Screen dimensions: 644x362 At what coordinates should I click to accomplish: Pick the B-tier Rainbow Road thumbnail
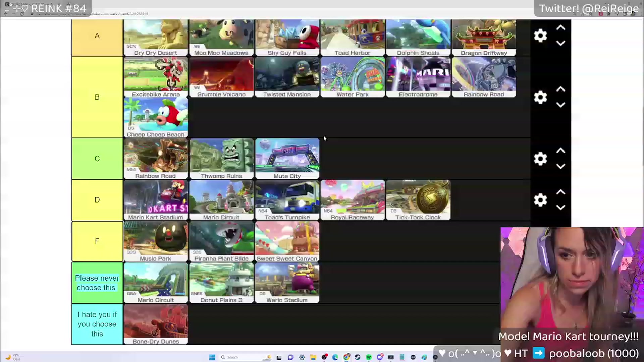[484, 77]
